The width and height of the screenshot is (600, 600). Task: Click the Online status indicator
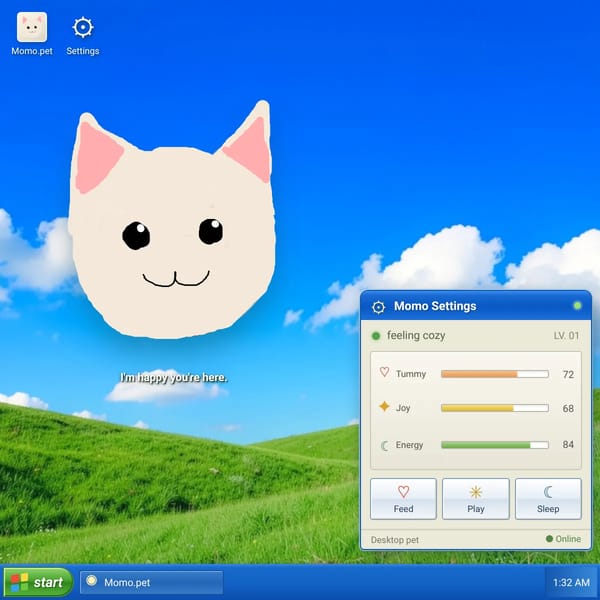563,539
